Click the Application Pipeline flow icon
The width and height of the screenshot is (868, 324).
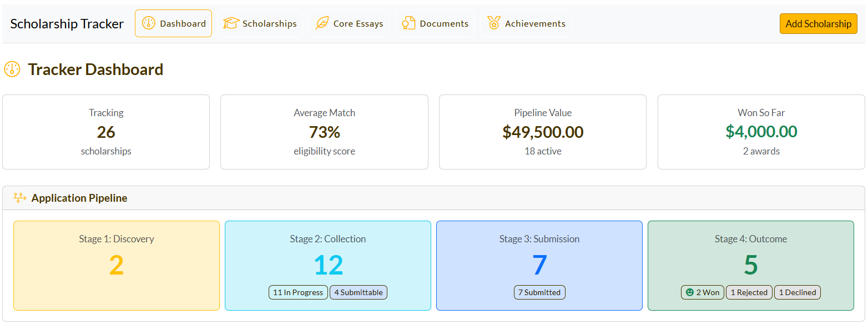[20, 198]
